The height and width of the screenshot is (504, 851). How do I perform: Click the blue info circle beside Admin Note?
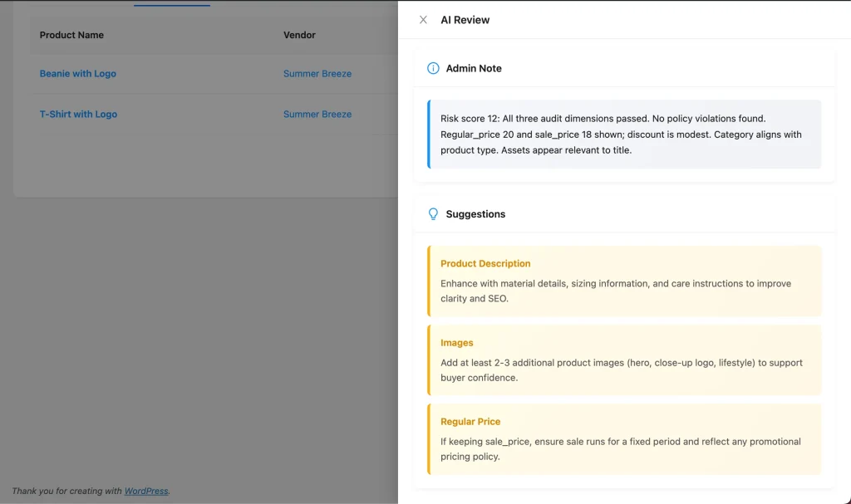click(433, 68)
